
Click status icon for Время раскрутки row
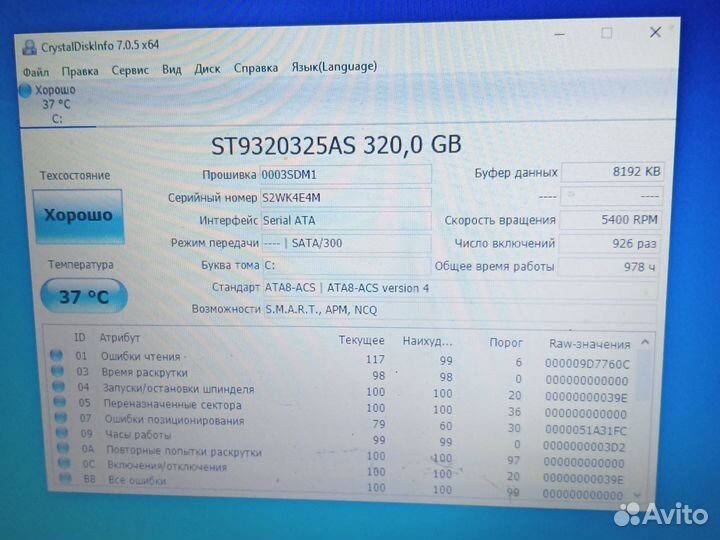(57, 371)
